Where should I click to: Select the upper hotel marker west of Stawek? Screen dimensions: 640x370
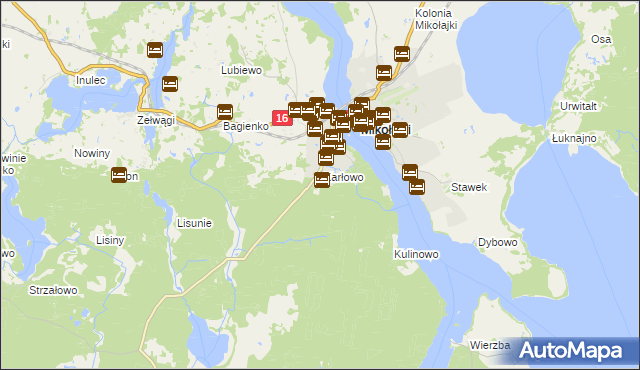(410, 172)
